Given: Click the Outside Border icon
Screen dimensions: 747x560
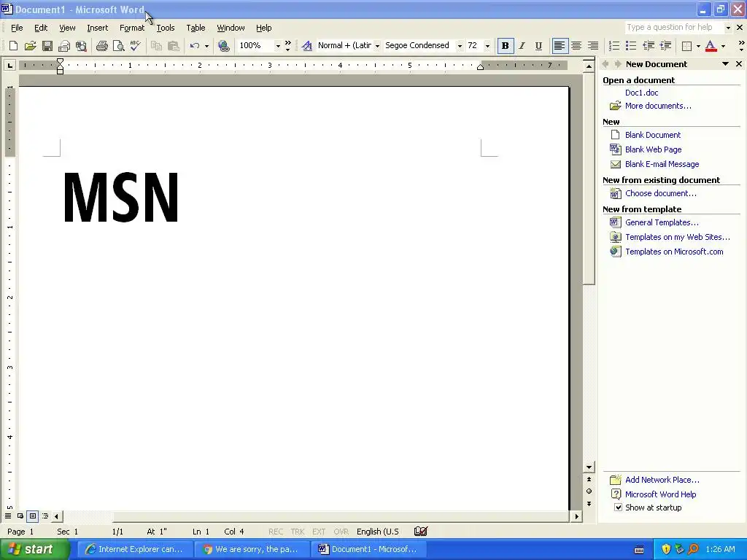Looking at the screenshot, I should coord(686,46).
